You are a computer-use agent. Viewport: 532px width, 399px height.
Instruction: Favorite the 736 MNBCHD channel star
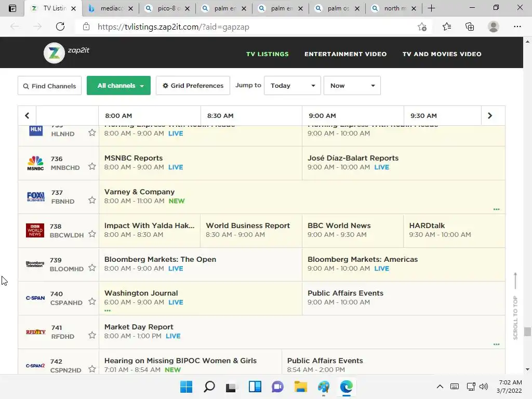92,166
